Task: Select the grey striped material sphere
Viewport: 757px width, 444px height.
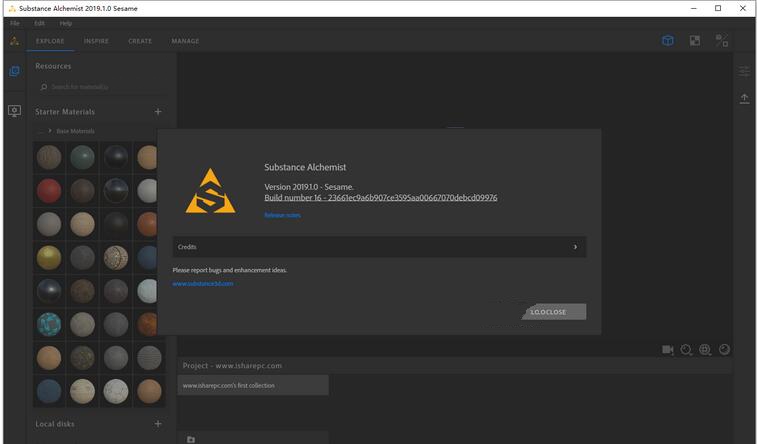Action: (149, 358)
